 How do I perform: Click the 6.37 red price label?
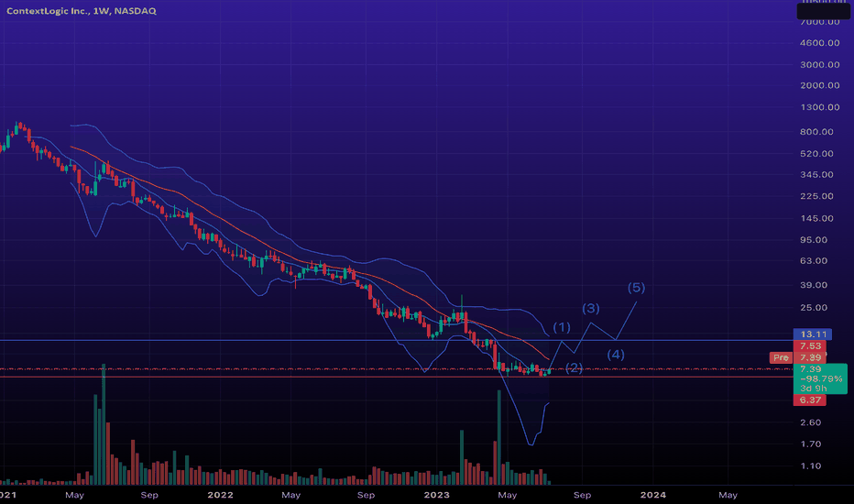(810, 400)
